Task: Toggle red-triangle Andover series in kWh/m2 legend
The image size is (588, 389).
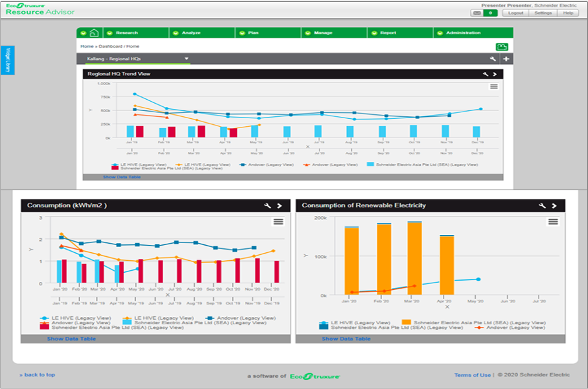Action: pos(75,322)
